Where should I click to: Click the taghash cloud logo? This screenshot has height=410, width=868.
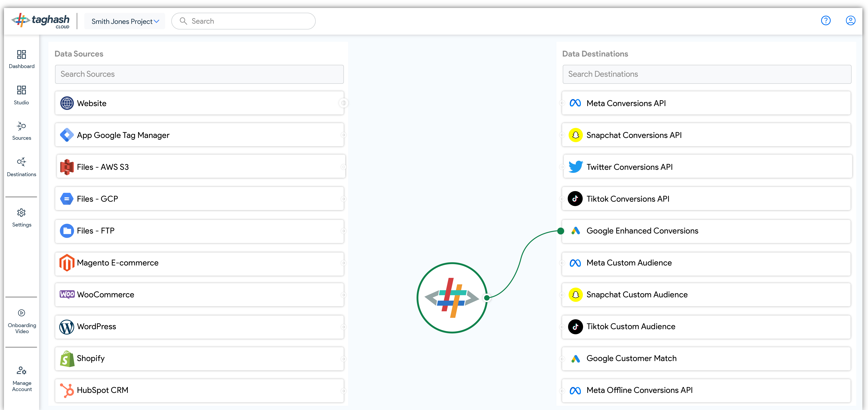point(40,21)
